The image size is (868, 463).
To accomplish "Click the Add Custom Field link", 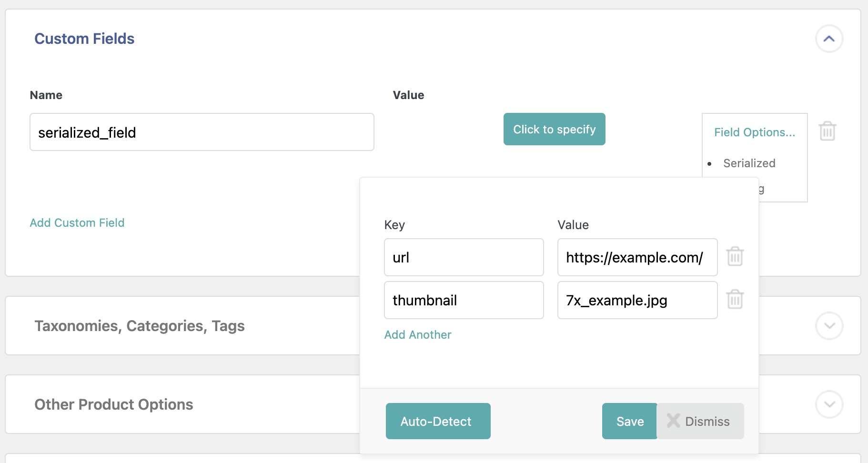I will coord(77,223).
